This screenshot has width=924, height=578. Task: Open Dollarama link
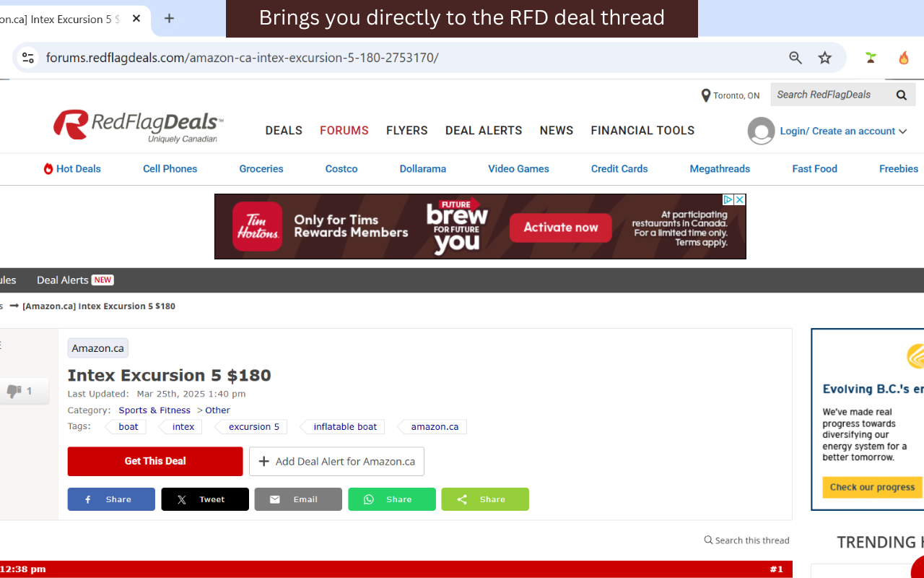tap(423, 169)
